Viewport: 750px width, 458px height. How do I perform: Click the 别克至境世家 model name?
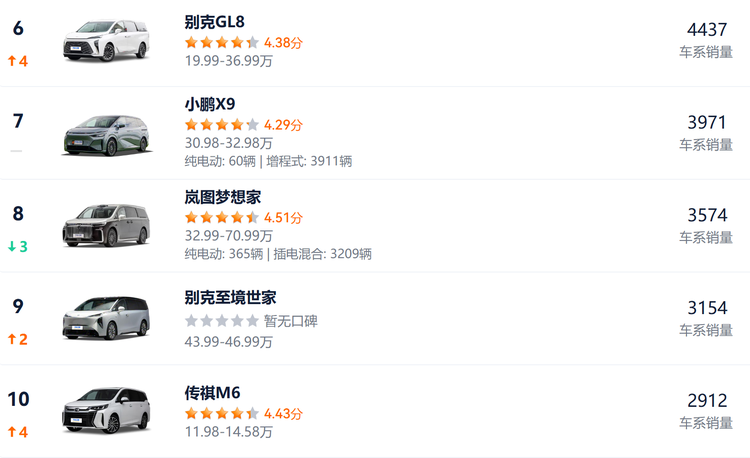tap(231, 297)
